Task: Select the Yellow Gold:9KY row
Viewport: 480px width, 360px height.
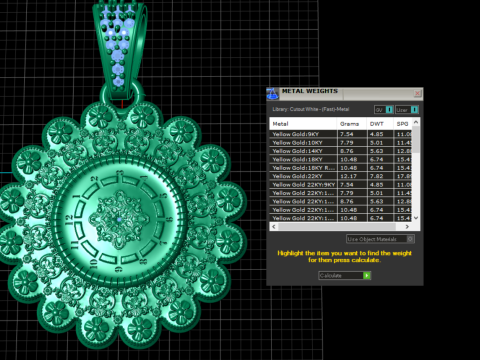Action: click(341, 134)
